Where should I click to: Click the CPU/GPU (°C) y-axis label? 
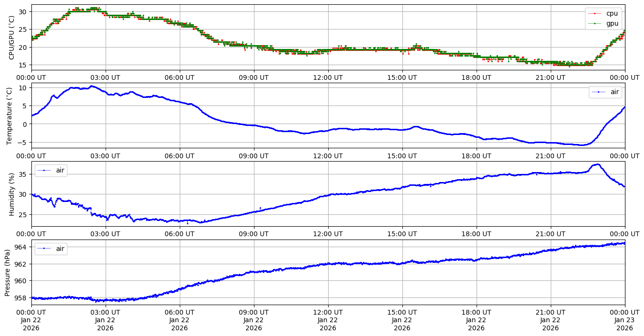[12, 37]
